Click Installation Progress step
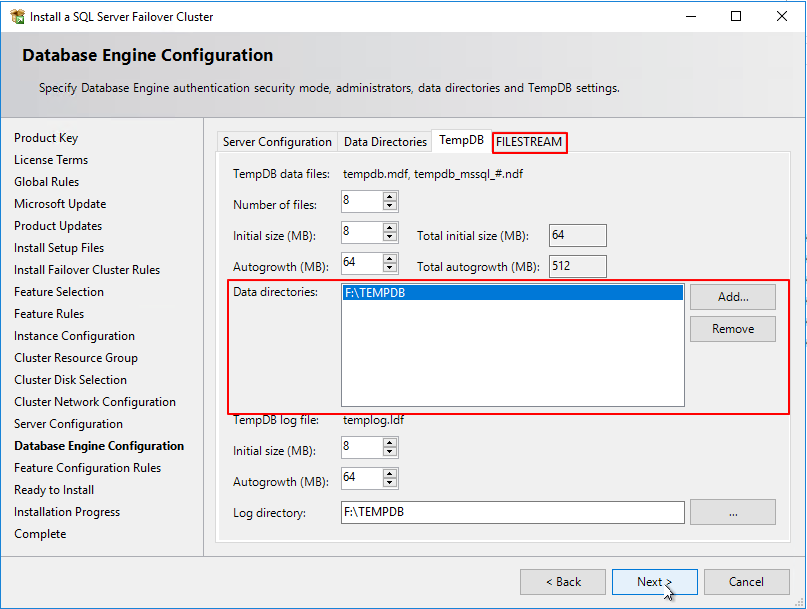 click(x=67, y=512)
